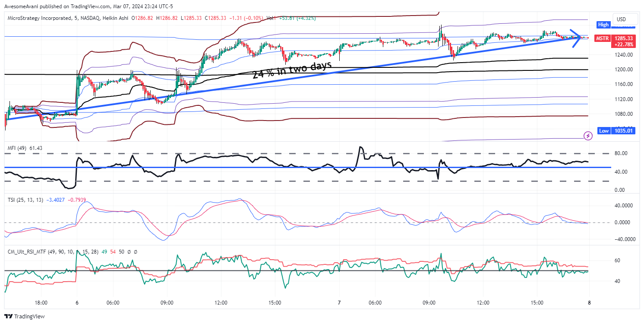Click the current price tag 1285.33
The height and width of the screenshot is (324, 644).
click(x=623, y=38)
